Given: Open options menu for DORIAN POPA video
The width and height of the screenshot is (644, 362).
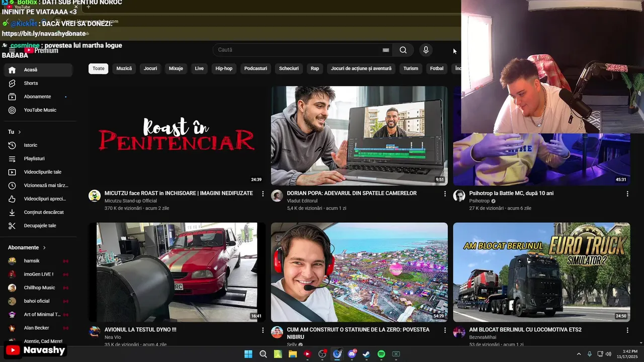Looking at the screenshot, I should coord(445,194).
